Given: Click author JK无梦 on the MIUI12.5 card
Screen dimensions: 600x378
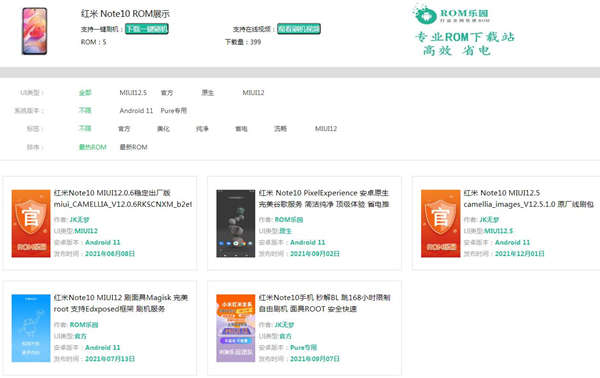Looking at the screenshot, I should click(489, 220).
